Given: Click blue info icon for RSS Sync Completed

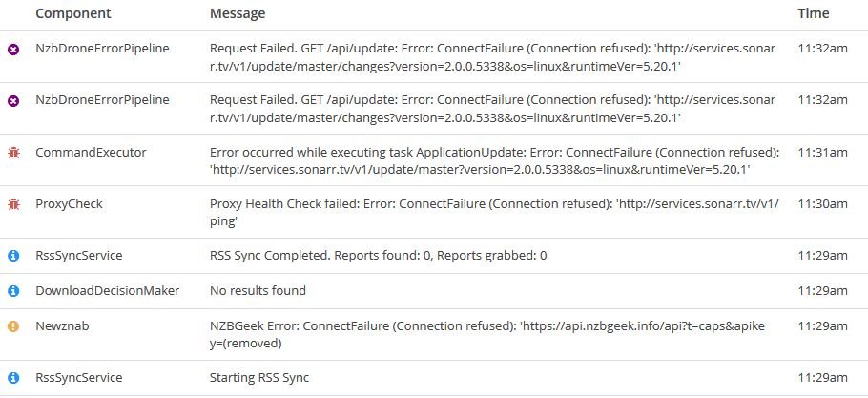Looking at the screenshot, I should click(x=13, y=256).
